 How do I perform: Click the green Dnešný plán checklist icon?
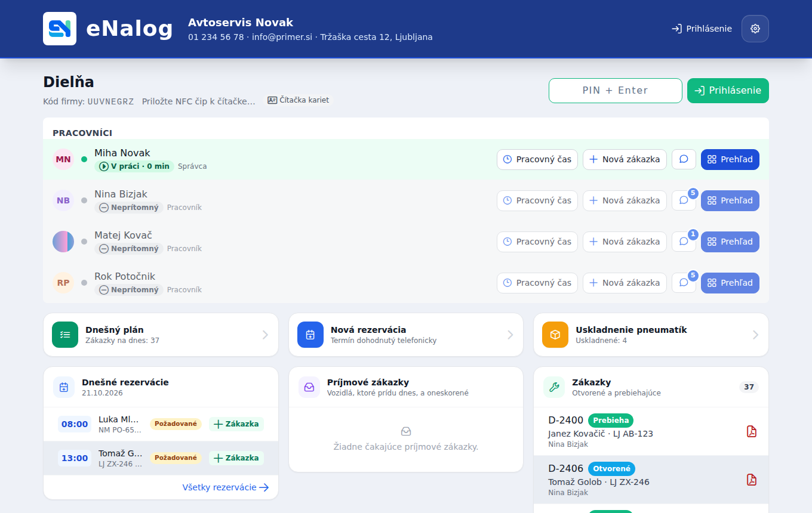[65, 335]
